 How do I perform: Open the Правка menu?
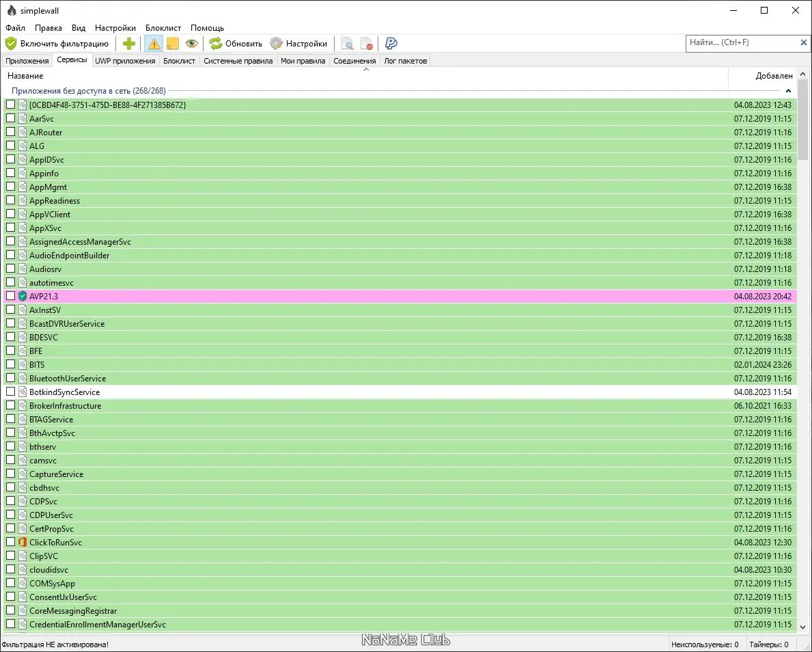click(x=48, y=28)
